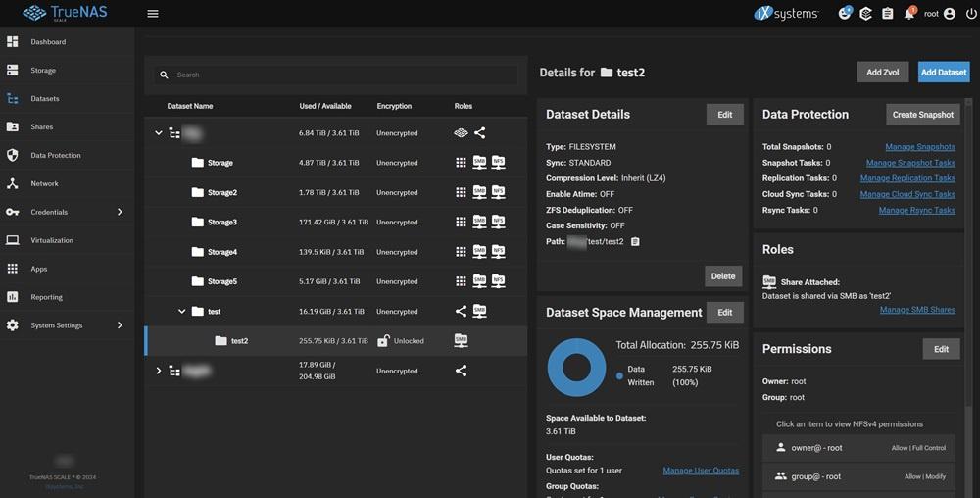Click the NFS role icon on Storage row
This screenshot has height=498, width=980.
tap(498, 163)
